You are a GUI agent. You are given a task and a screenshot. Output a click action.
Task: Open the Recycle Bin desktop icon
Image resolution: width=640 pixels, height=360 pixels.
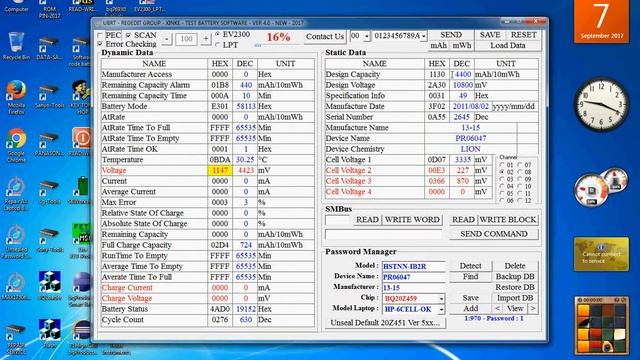pyautogui.click(x=16, y=46)
